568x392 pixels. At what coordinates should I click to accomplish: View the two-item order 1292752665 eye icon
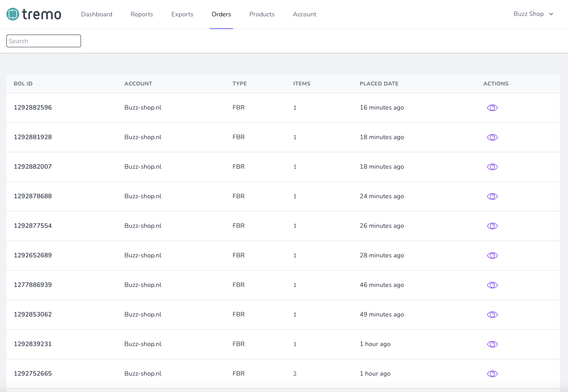(492, 374)
